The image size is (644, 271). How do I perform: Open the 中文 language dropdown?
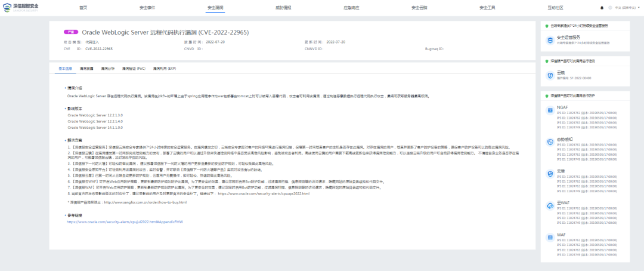click(x=627, y=8)
